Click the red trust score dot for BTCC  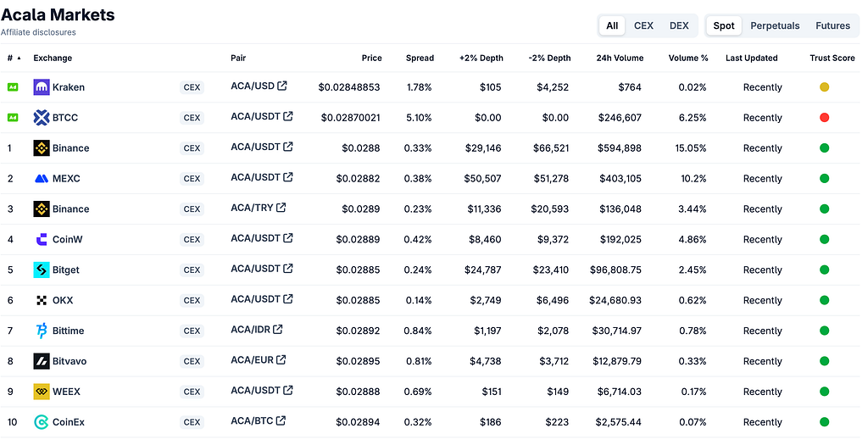[x=824, y=117]
